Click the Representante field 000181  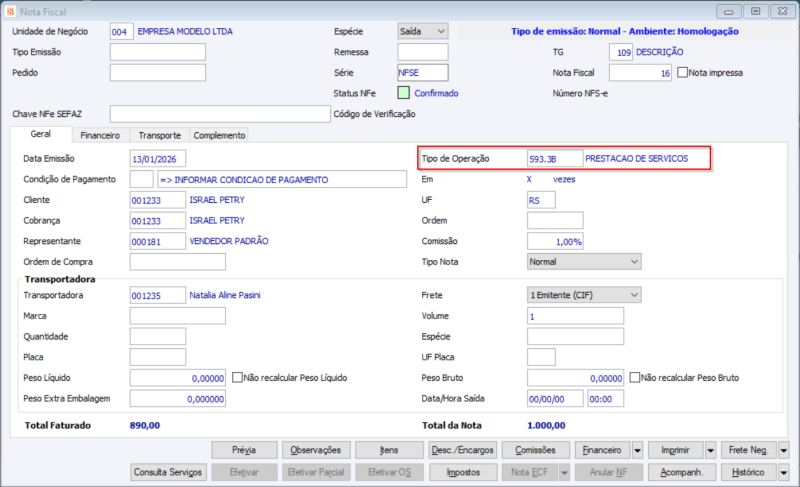coord(158,241)
